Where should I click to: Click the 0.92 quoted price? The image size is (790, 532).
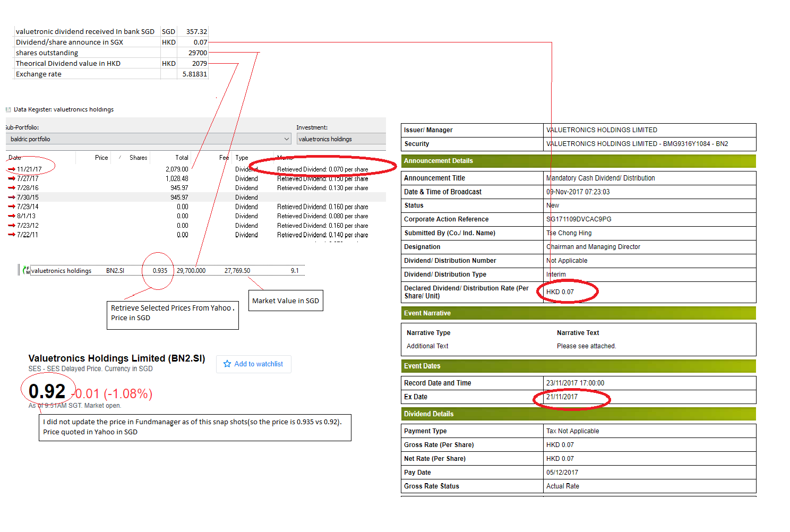click(47, 391)
